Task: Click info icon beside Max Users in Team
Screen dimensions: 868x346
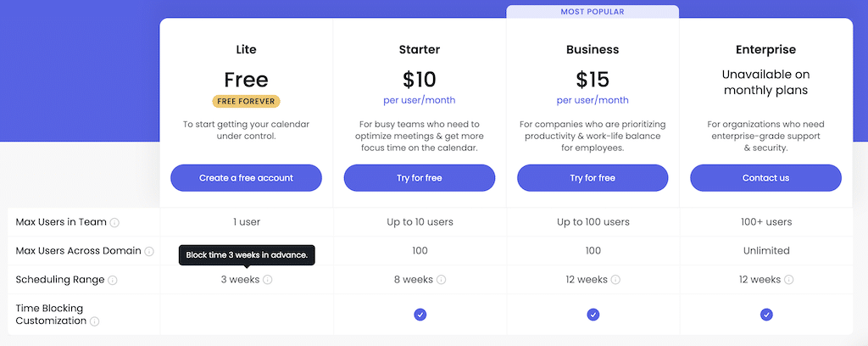Action: click(x=114, y=223)
